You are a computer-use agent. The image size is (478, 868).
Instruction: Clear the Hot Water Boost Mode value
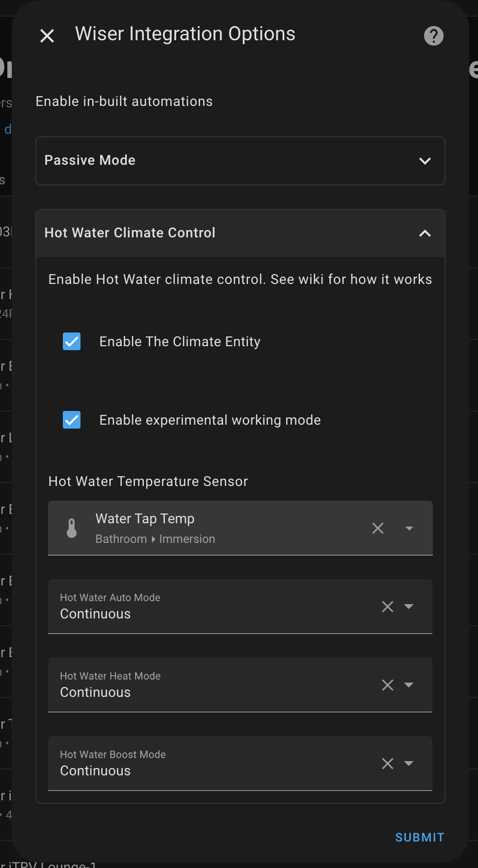click(388, 764)
